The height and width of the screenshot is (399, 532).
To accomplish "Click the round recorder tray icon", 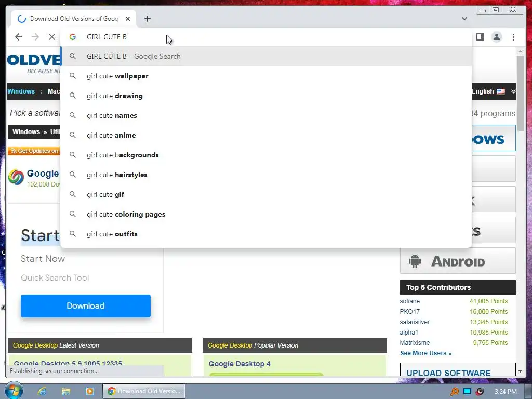I will coord(480,391).
